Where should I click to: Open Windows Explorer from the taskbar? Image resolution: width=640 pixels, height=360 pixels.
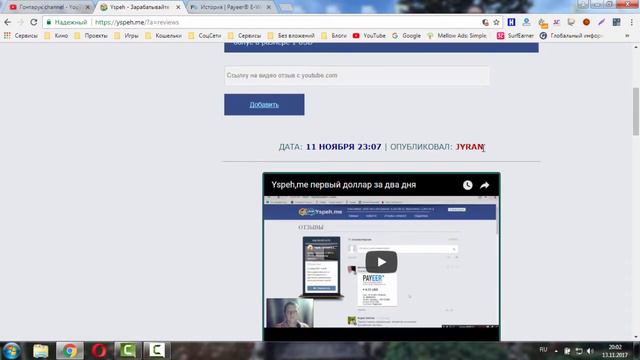(40, 351)
